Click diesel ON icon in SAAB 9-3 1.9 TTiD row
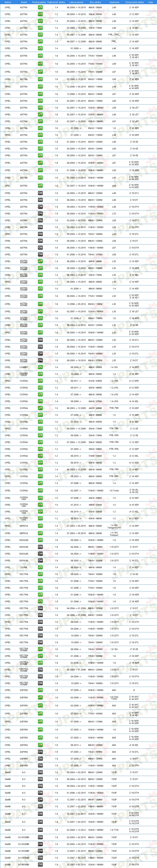Image resolution: width=157 pixels, height=868 pixels. (40, 830)
